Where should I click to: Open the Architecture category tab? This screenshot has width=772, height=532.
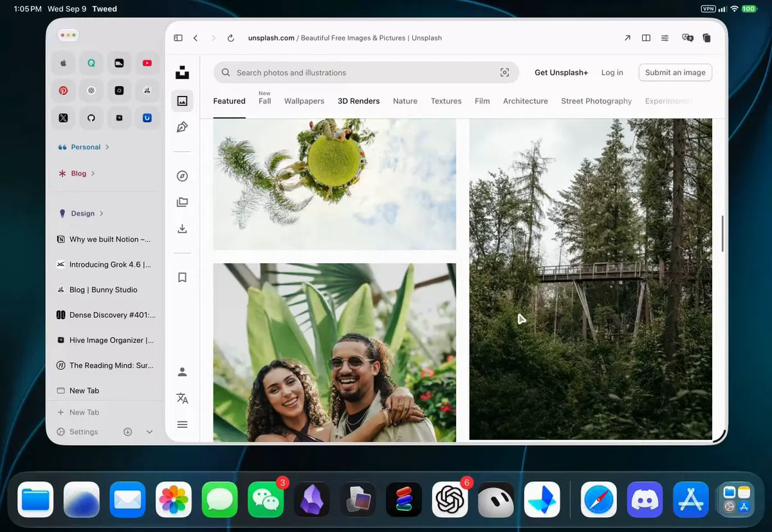click(x=526, y=101)
